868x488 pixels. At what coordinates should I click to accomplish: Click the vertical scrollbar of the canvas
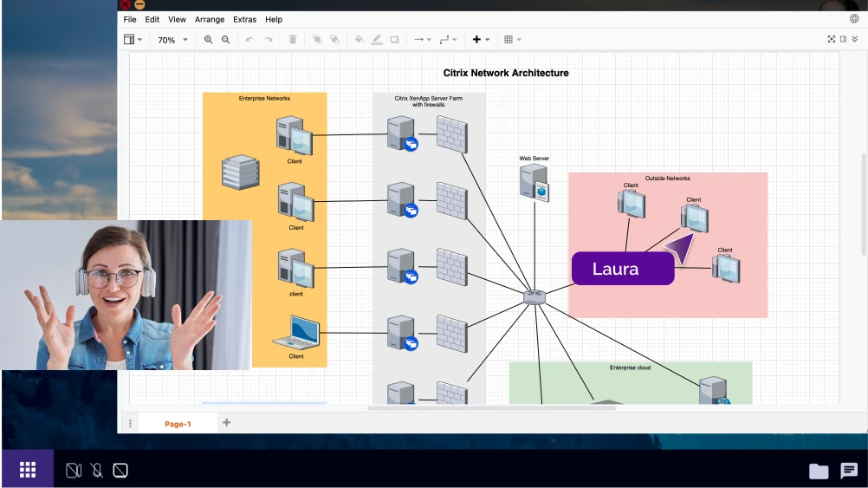pos(864,204)
